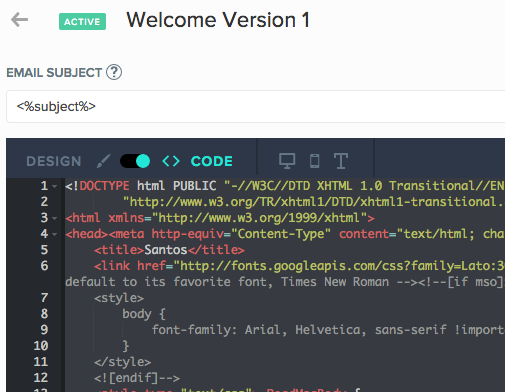This screenshot has width=505, height=392.
Task: Toggle the Design/Code switch
Action: click(135, 161)
